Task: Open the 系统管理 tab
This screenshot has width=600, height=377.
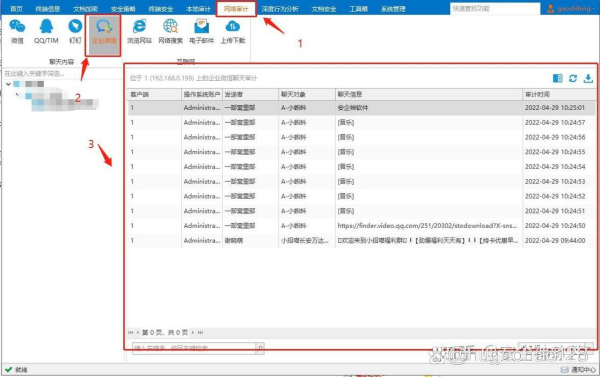Action: tap(393, 8)
